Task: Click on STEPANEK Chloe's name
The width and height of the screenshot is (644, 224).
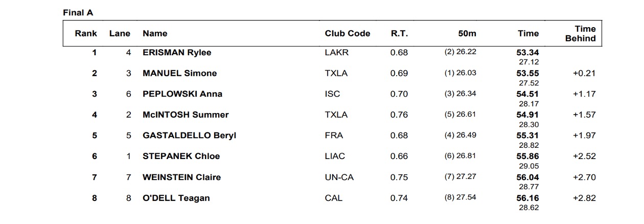Action: click(181, 156)
